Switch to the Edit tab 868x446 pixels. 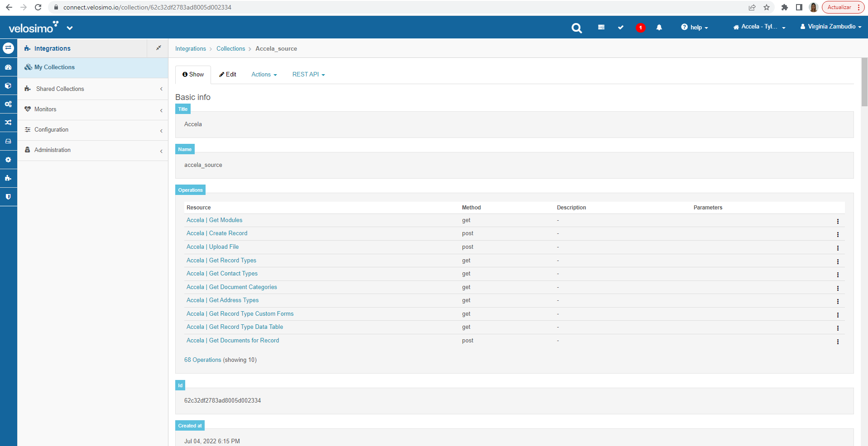(228, 75)
